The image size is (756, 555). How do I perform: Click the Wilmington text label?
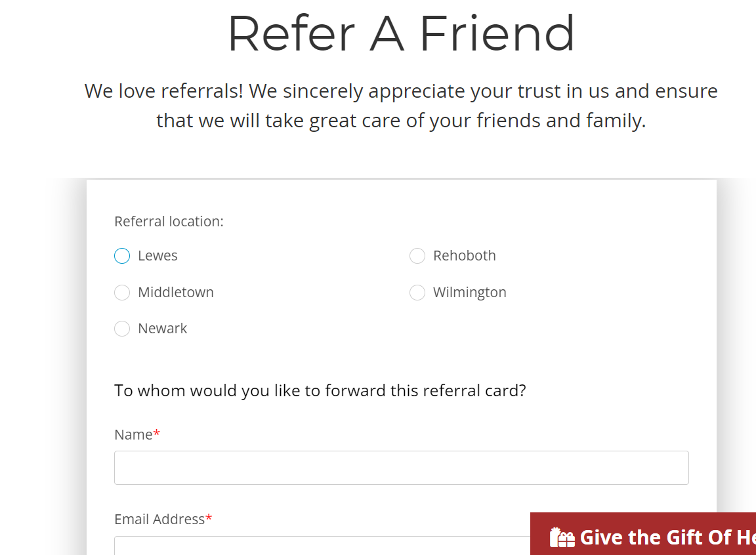tap(470, 293)
